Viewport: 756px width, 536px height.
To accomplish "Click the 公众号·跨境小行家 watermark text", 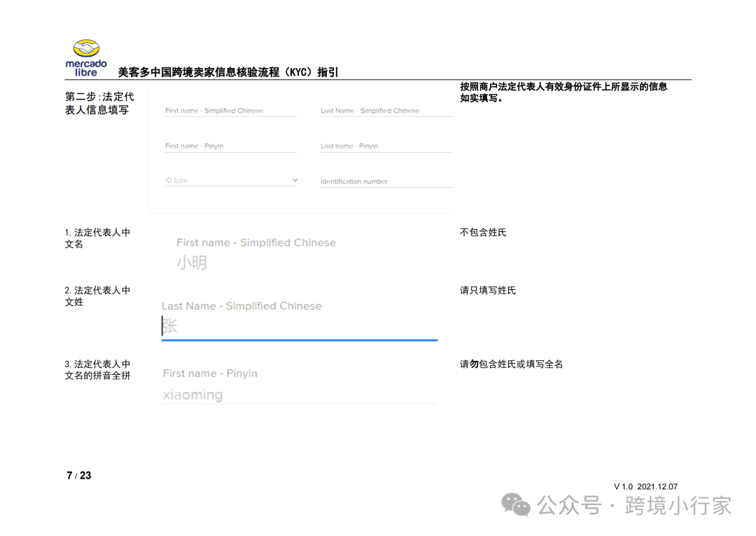I will (x=633, y=505).
